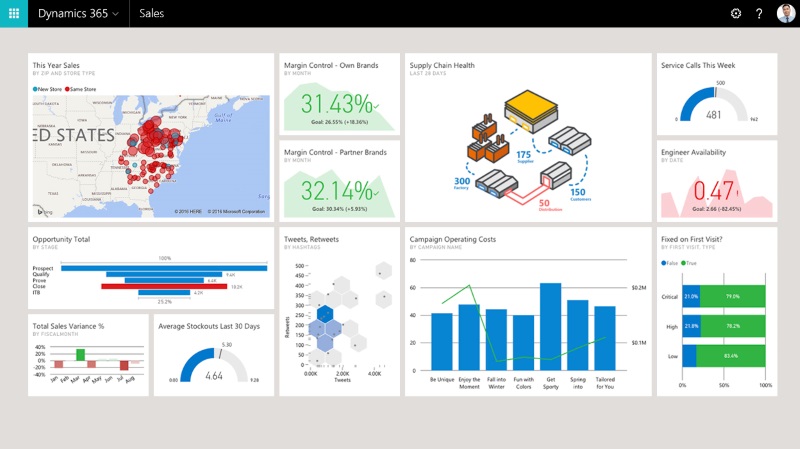Click the Bing logo on the map
The height and width of the screenshot is (449, 800).
point(44,211)
